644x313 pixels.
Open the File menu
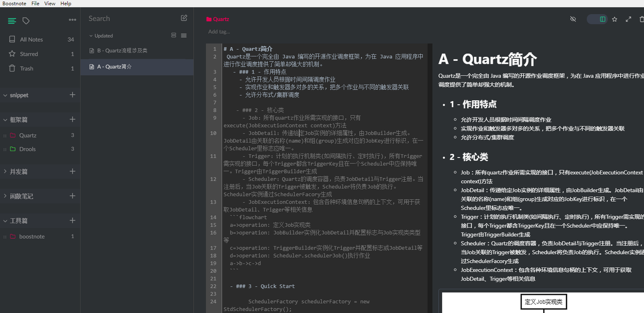(35, 4)
